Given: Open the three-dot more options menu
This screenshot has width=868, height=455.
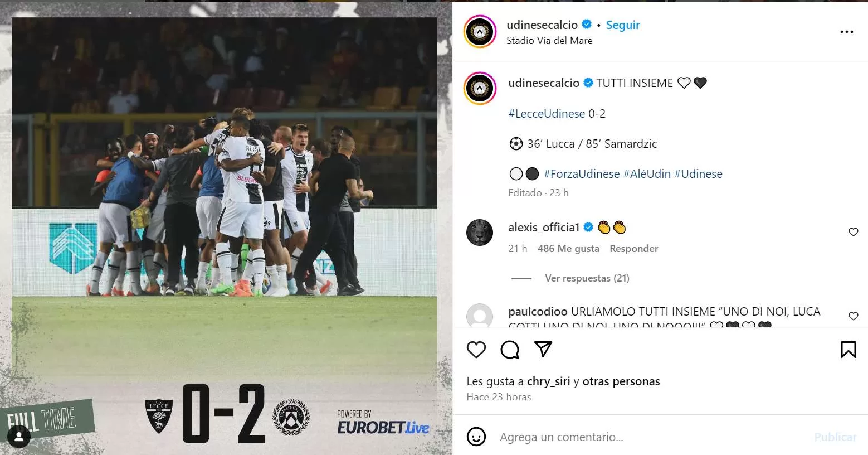Looking at the screenshot, I should (x=846, y=32).
